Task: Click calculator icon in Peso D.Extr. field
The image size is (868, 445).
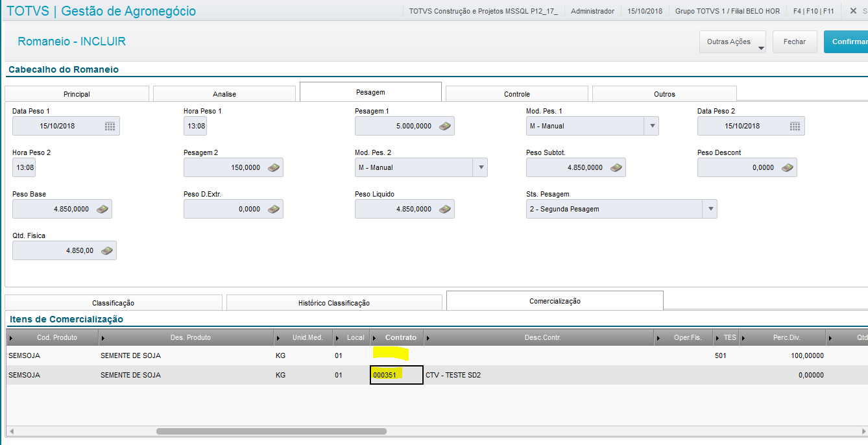Action: pyautogui.click(x=274, y=209)
